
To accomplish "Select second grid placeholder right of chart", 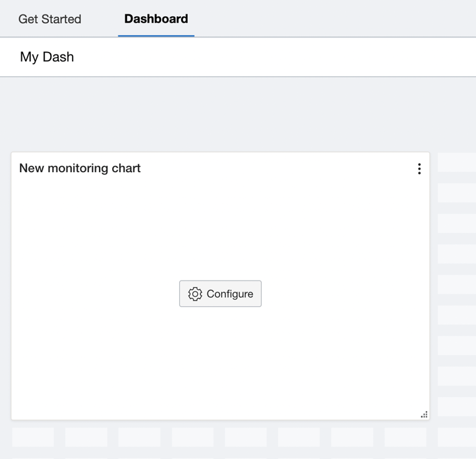I will 457,193.
